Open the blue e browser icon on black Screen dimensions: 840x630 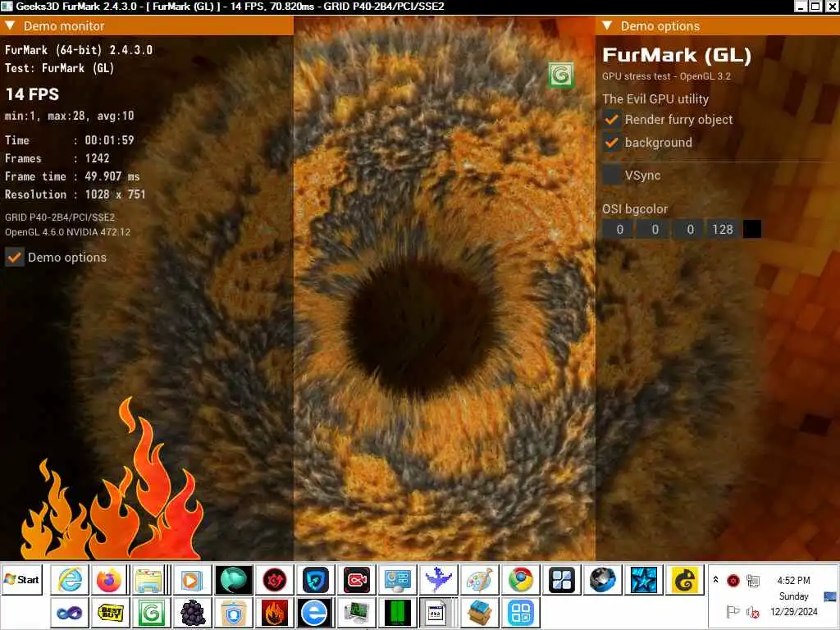(x=314, y=612)
